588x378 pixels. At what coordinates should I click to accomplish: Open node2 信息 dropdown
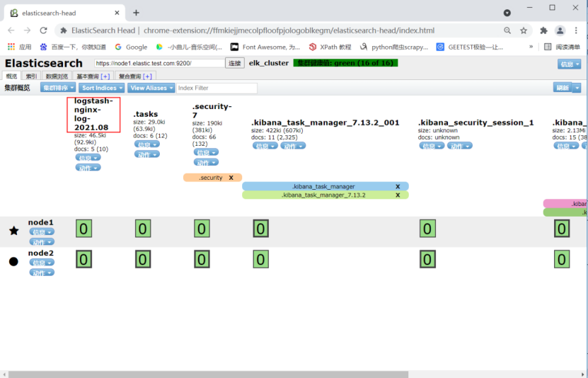coord(42,263)
